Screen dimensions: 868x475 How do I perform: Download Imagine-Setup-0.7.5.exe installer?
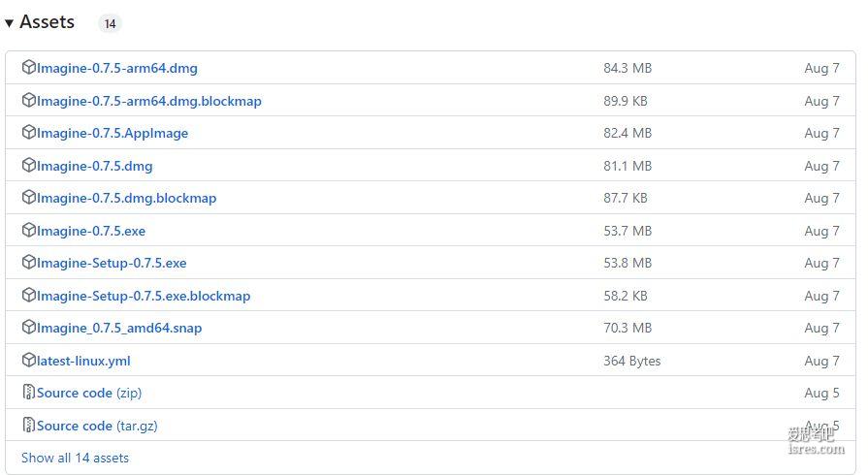112,263
